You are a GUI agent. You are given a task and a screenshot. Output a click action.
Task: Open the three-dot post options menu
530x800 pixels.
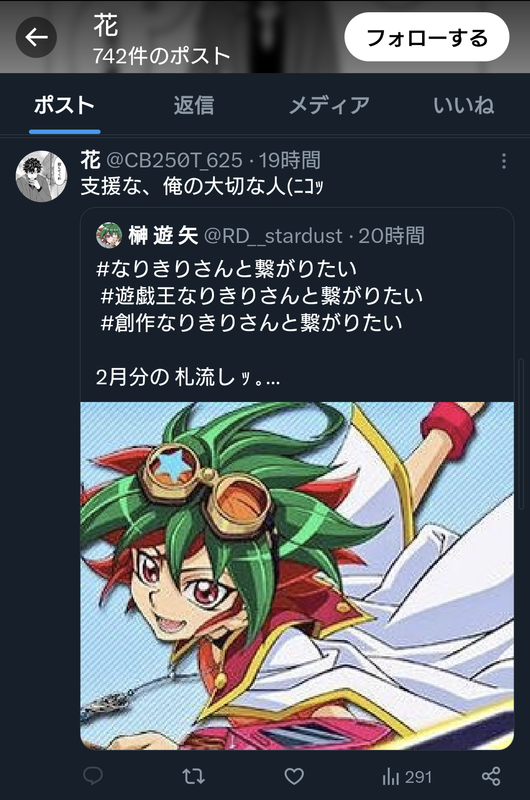pyautogui.click(x=503, y=161)
